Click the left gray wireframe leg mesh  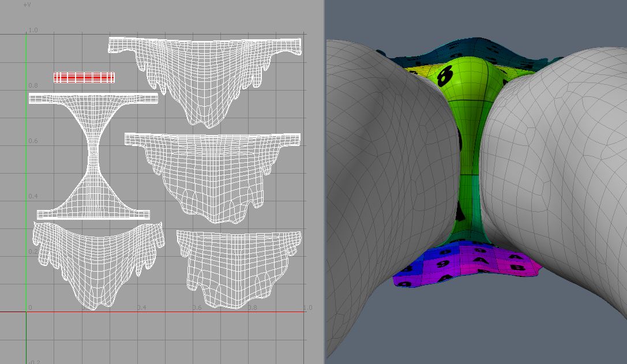click(x=381, y=173)
